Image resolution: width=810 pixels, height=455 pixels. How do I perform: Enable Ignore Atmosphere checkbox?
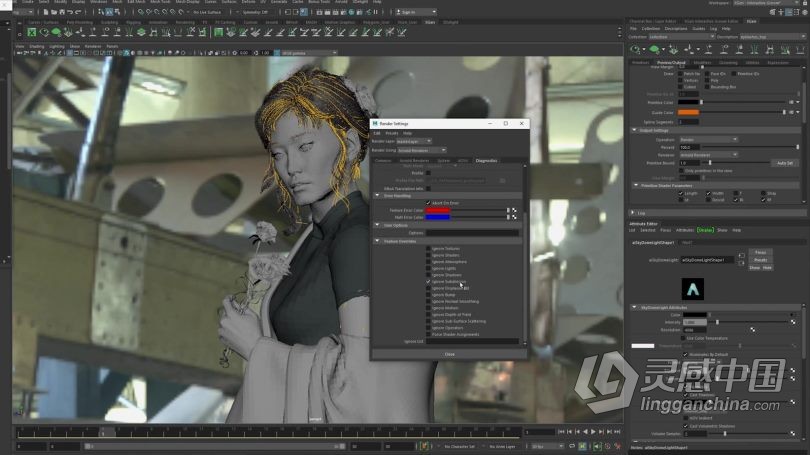(x=428, y=262)
